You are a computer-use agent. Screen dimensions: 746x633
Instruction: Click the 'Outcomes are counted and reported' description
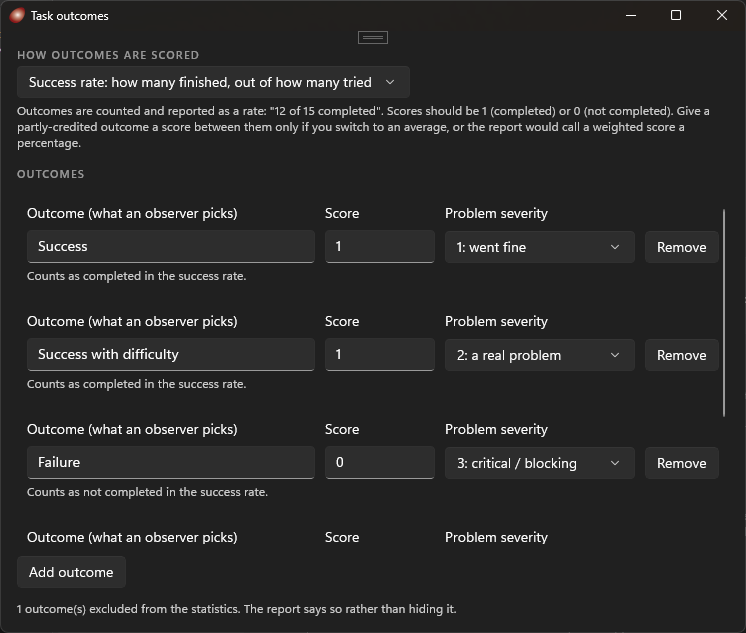[x=363, y=127]
